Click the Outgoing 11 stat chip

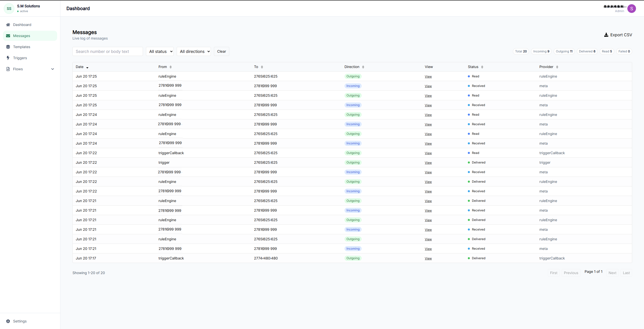coord(564,51)
